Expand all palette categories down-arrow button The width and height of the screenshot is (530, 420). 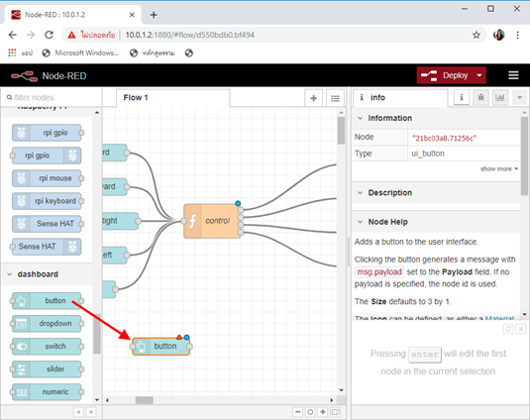91,412
